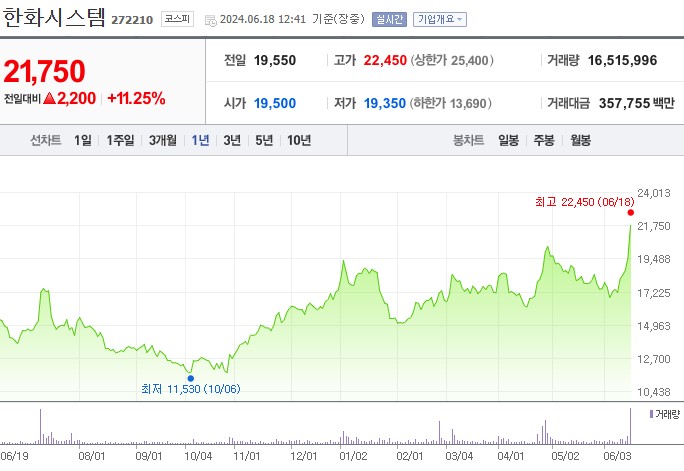Click the 최저 11,530 (10/06) label
Screen dimensions: 684x471
tap(191, 389)
